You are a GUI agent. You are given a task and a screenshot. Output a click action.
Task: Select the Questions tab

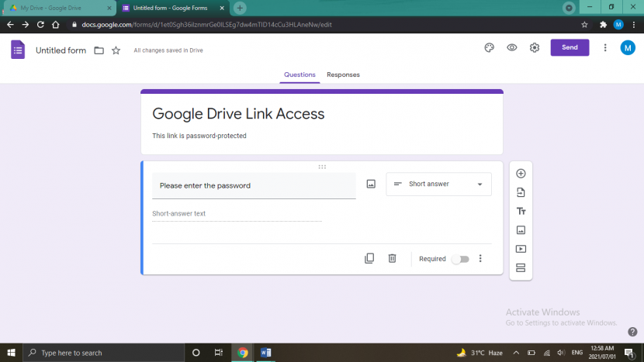(x=299, y=74)
